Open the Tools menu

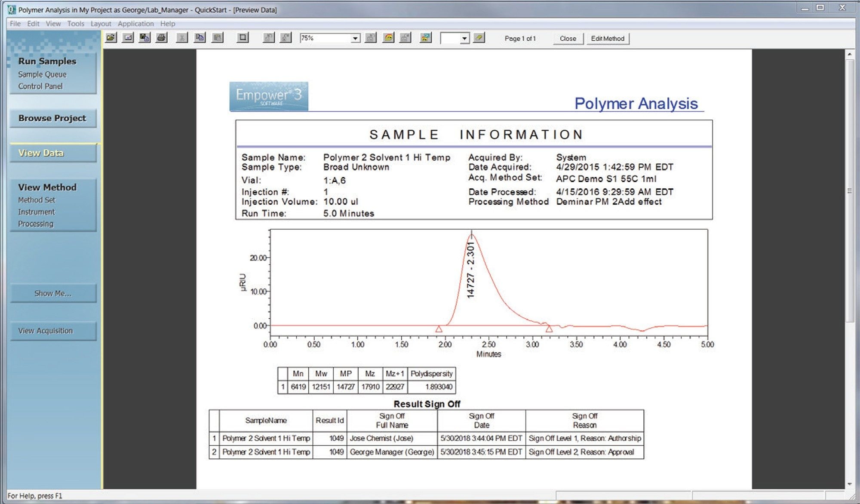76,24
